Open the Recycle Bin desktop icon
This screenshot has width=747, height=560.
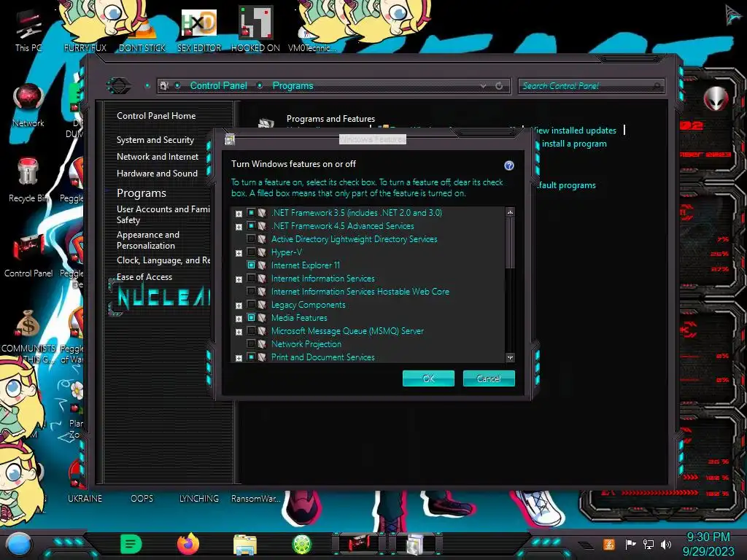pyautogui.click(x=28, y=180)
